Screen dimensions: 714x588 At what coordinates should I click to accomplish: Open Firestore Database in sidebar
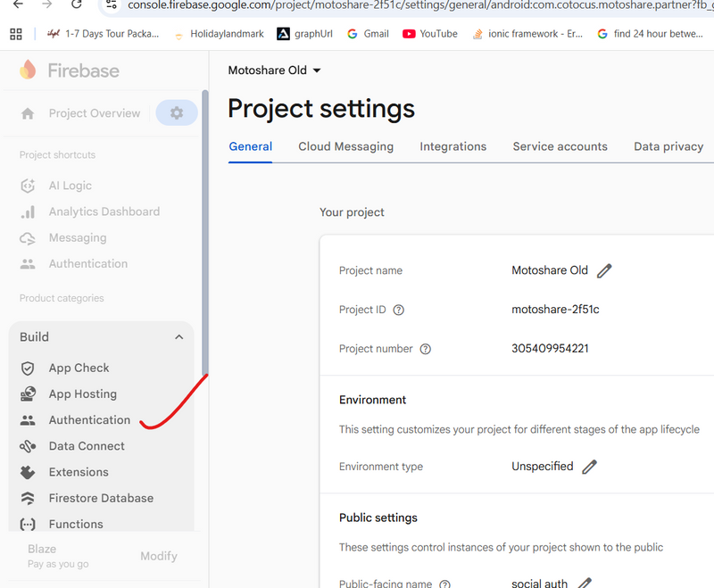pos(101,498)
